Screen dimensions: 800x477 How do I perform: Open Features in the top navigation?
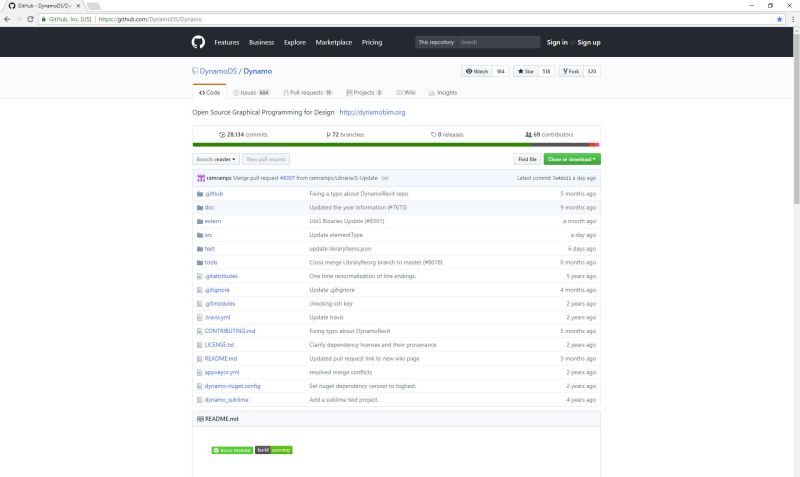pyautogui.click(x=227, y=42)
